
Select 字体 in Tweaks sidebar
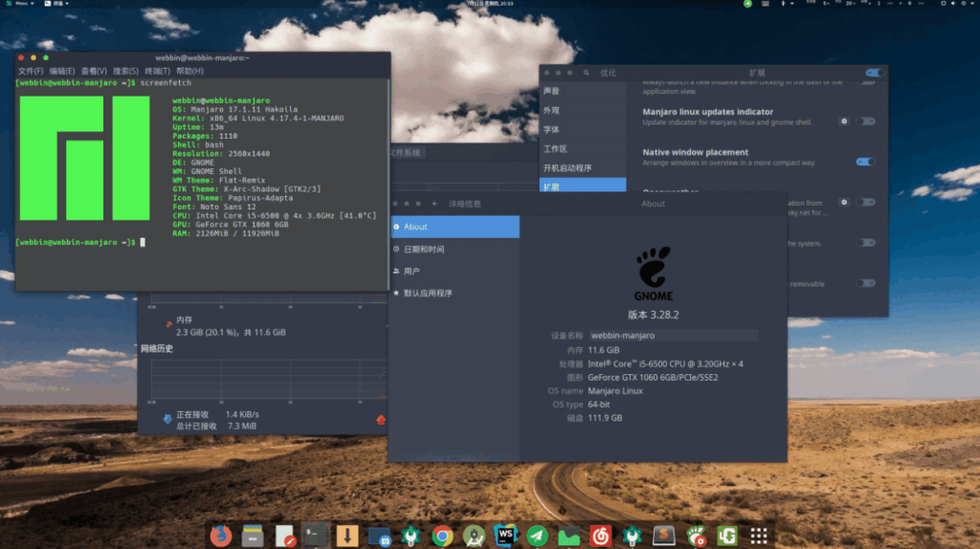coord(552,129)
